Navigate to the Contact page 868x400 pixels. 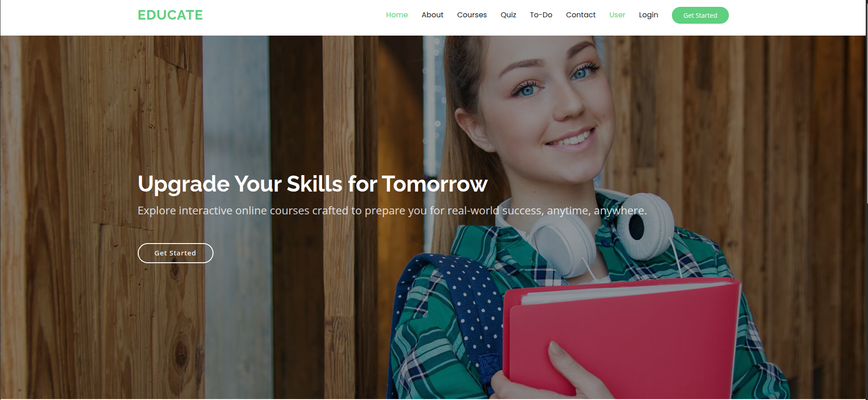[x=581, y=15]
